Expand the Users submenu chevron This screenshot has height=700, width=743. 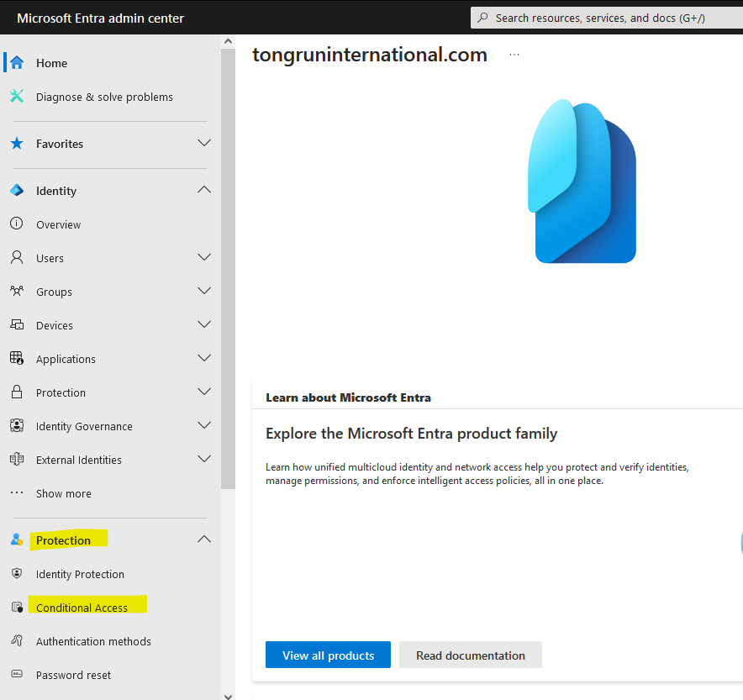point(204,257)
